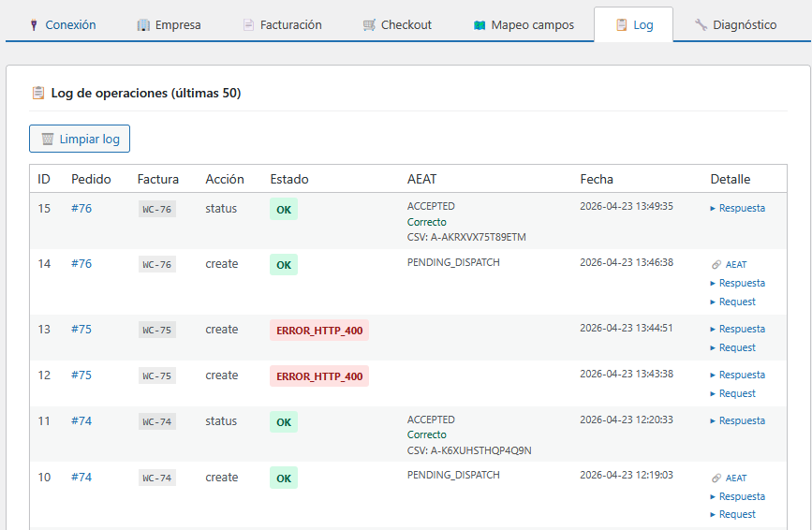This screenshot has height=530, width=812.
Task: Click the ERROR_HTTP_400 badge in row 12
Action: point(319,376)
